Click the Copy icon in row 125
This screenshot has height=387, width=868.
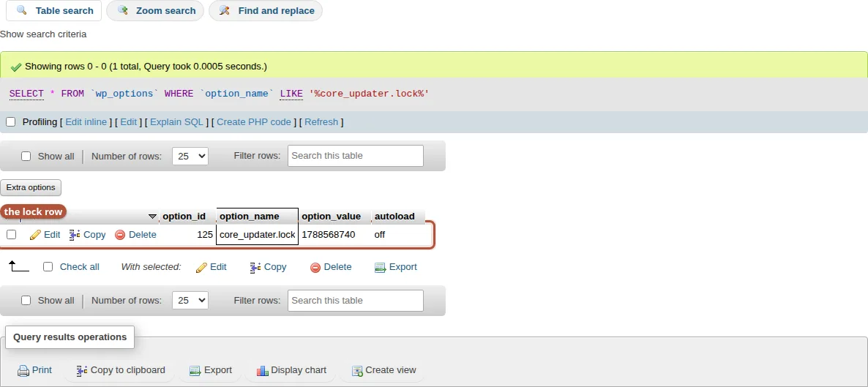pos(75,235)
